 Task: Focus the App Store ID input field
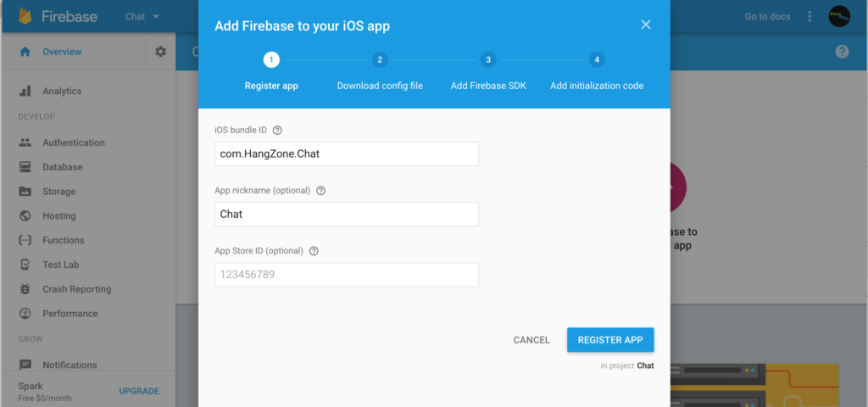pyautogui.click(x=347, y=275)
